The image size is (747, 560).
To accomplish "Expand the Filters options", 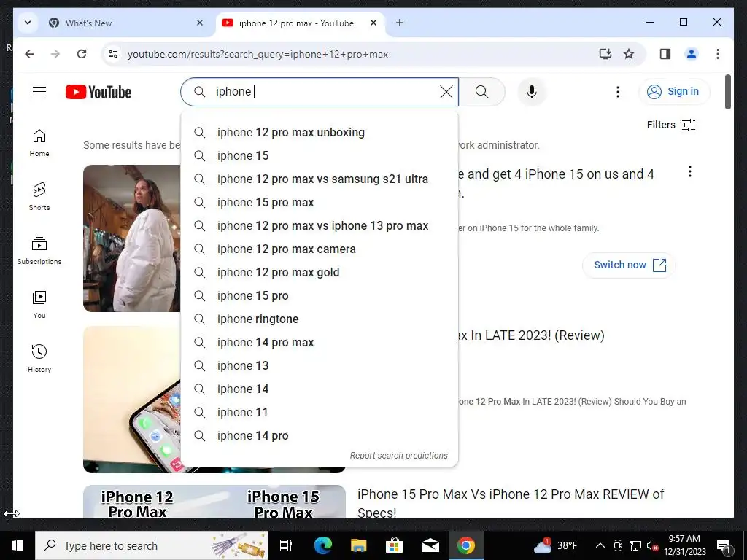I will click(x=671, y=125).
